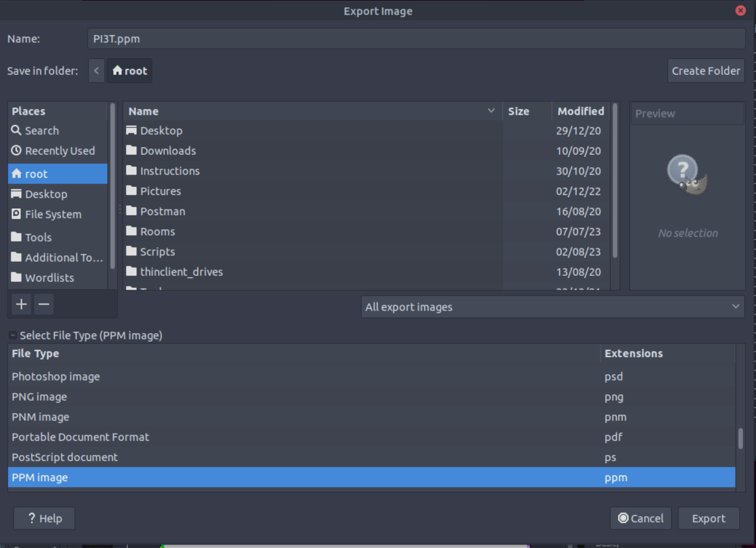The height and width of the screenshot is (548, 756).
Task: Click the back arrow beside root path
Action: click(x=97, y=71)
